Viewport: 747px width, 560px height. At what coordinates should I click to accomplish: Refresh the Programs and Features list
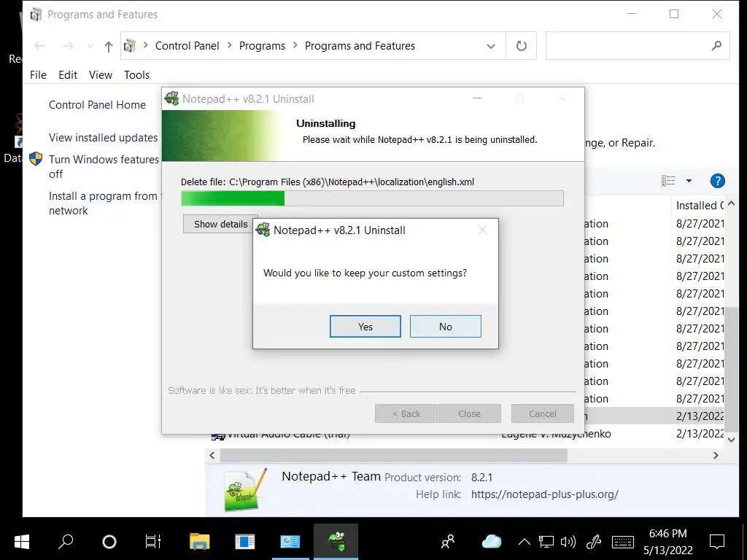tap(521, 46)
